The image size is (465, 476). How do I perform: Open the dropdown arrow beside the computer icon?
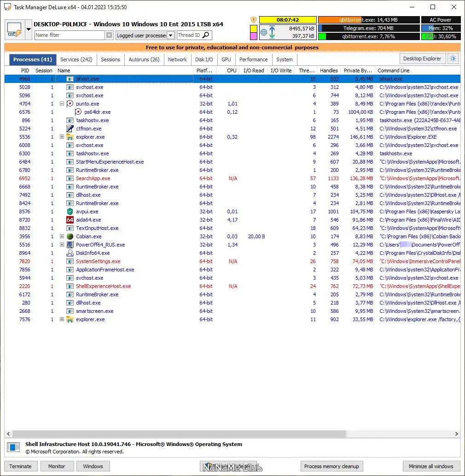point(29,30)
